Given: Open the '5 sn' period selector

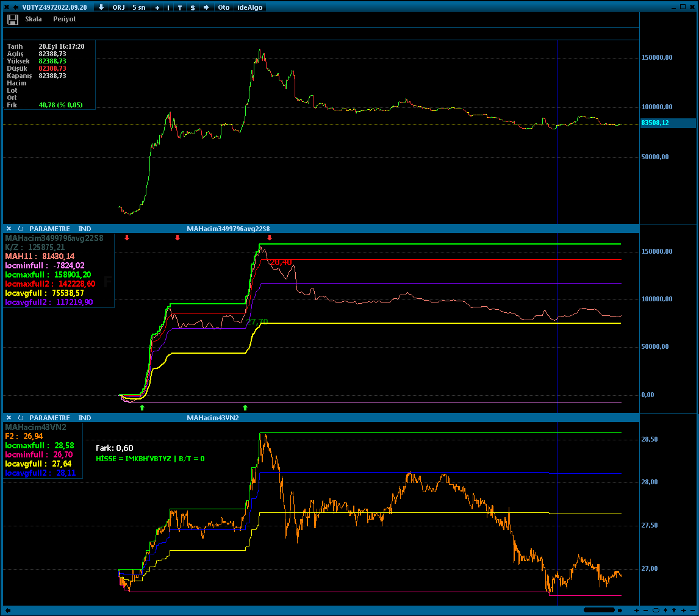Looking at the screenshot, I should (x=139, y=7).
